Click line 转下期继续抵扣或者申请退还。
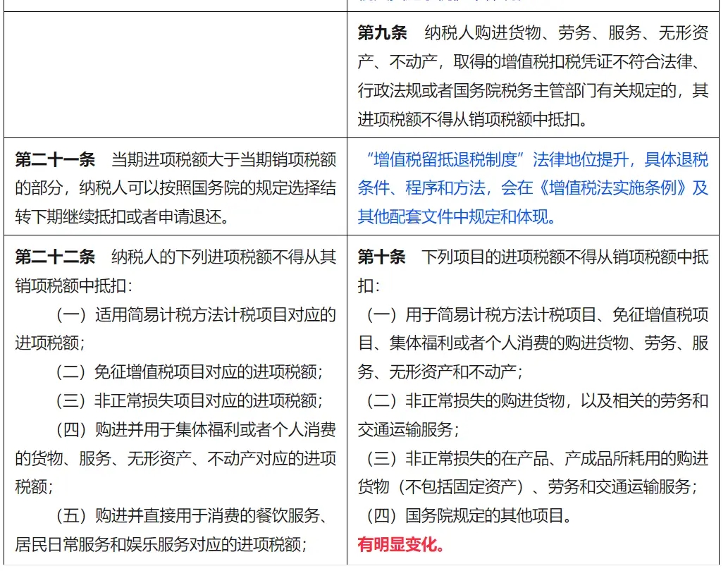 tap(122, 217)
